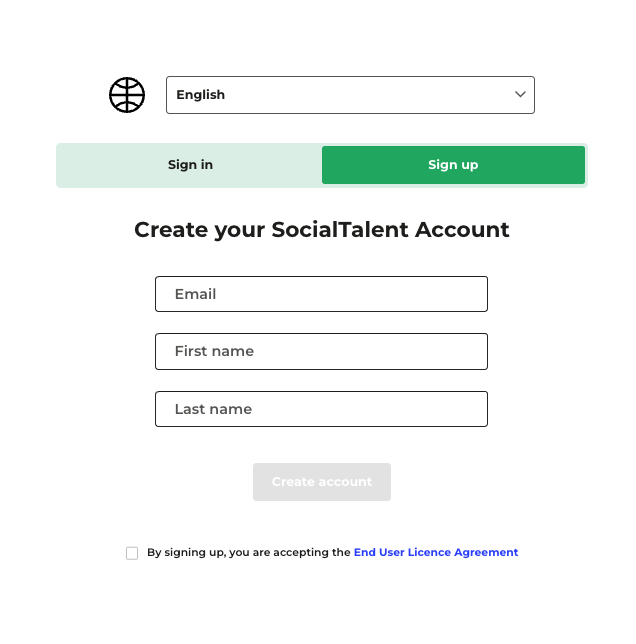Select the Sign up tab
The image size is (636, 644).
click(453, 165)
